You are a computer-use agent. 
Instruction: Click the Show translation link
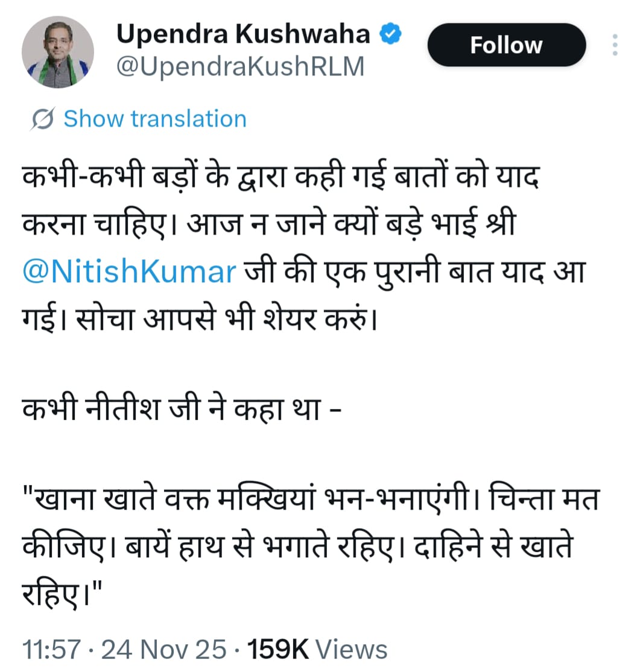click(x=154, y=118)
